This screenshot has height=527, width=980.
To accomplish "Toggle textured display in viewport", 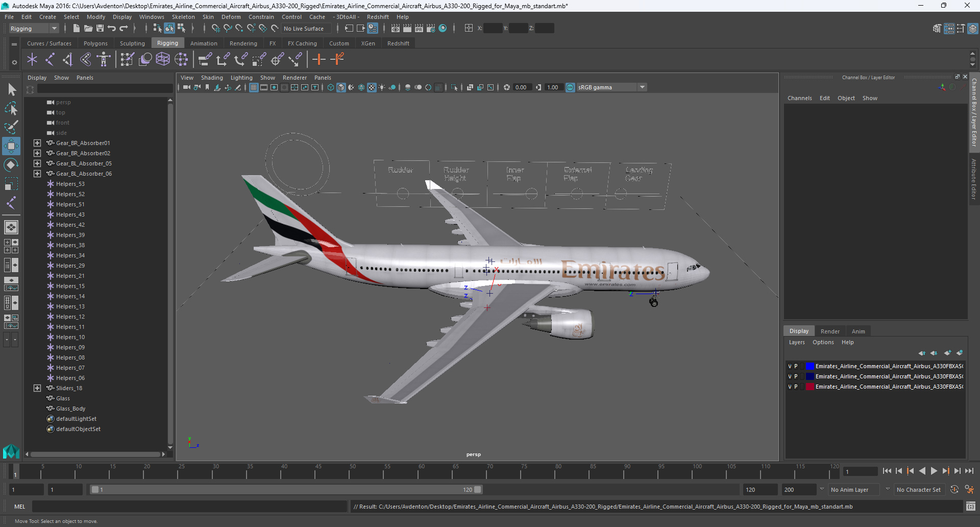I will coord(372,87).
